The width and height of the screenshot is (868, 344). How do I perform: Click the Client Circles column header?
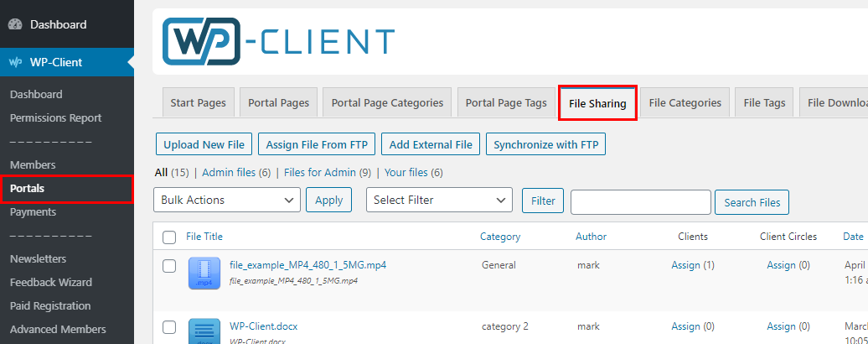click(x=788, y=237)
